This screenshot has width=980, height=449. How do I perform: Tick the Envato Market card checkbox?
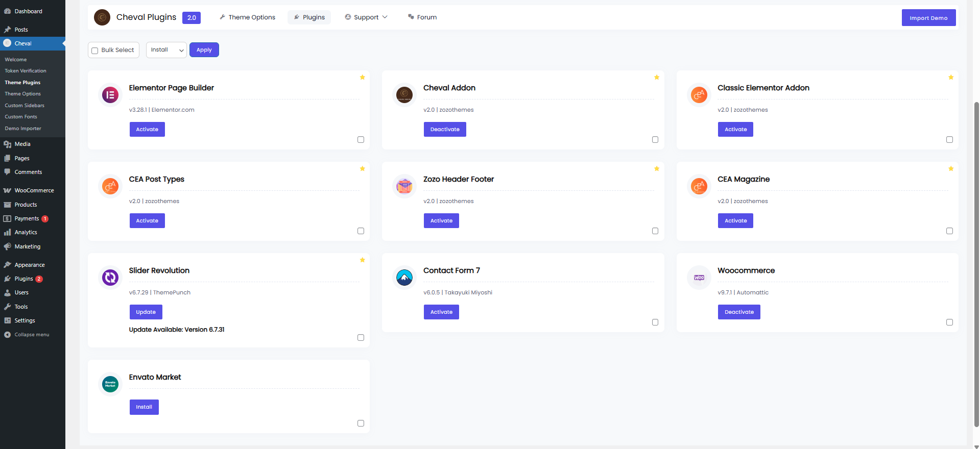click(361, 423)
